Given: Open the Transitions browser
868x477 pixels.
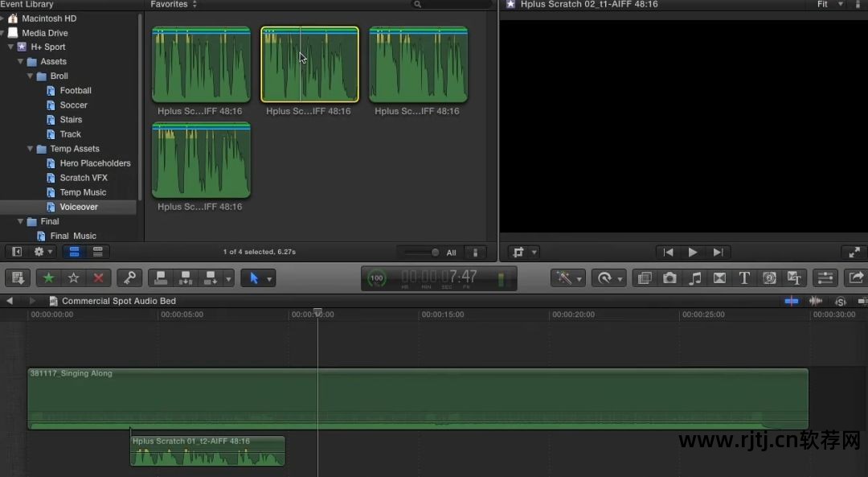Looking at the screenshot, I should (719, 278).
